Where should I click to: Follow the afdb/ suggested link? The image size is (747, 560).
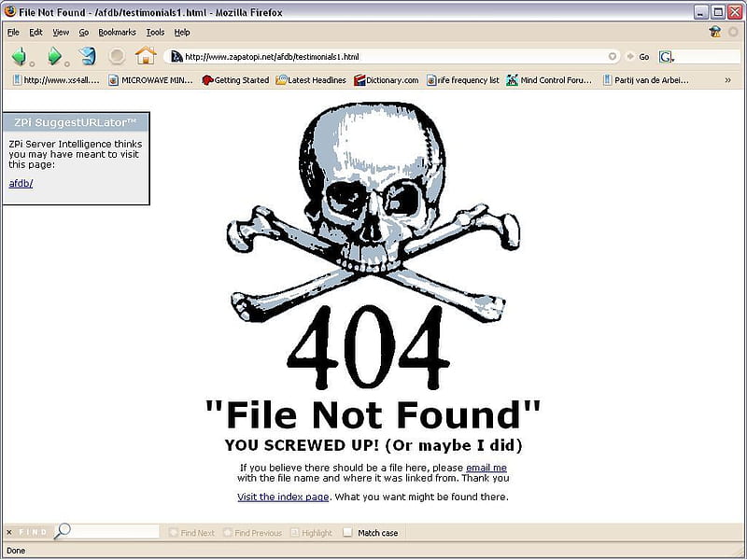pyautogui.click(x=21, y=183)
